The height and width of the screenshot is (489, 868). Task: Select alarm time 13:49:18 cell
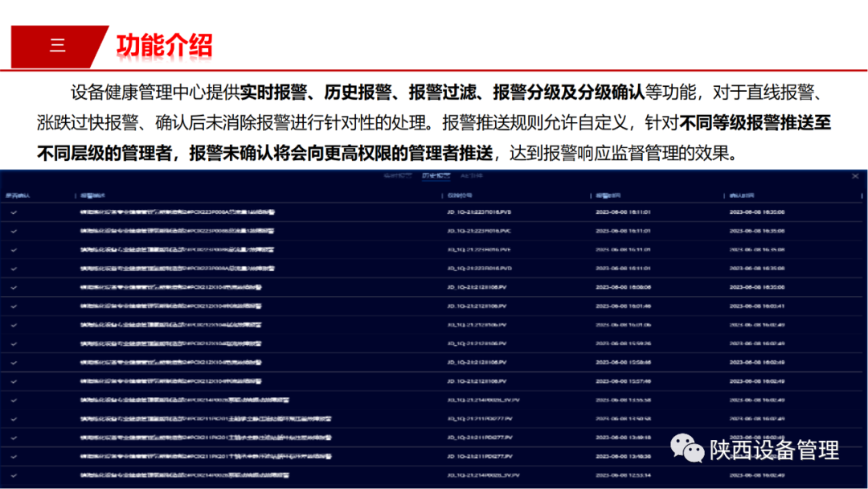623,438
